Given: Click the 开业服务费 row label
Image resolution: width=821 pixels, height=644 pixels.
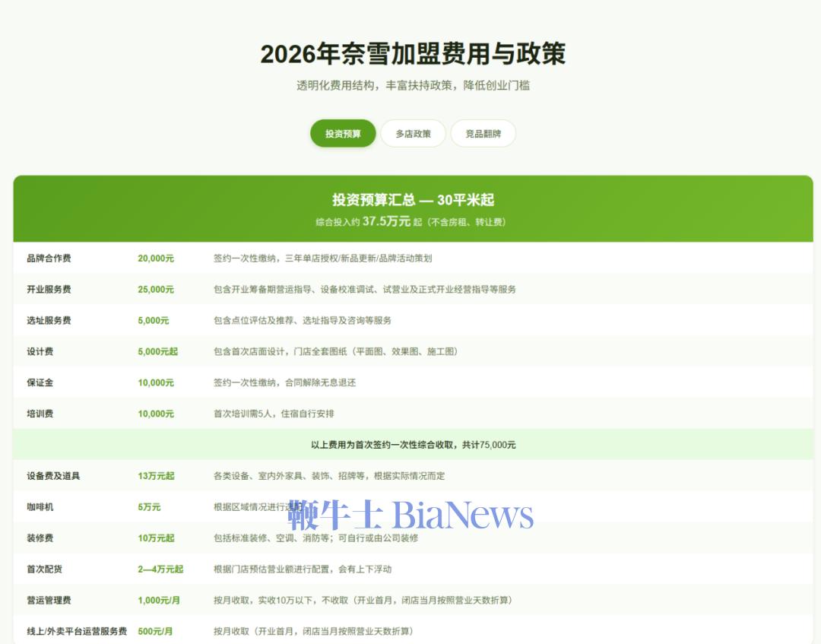Looking at the screenshot, I should (x=49, y=289).
